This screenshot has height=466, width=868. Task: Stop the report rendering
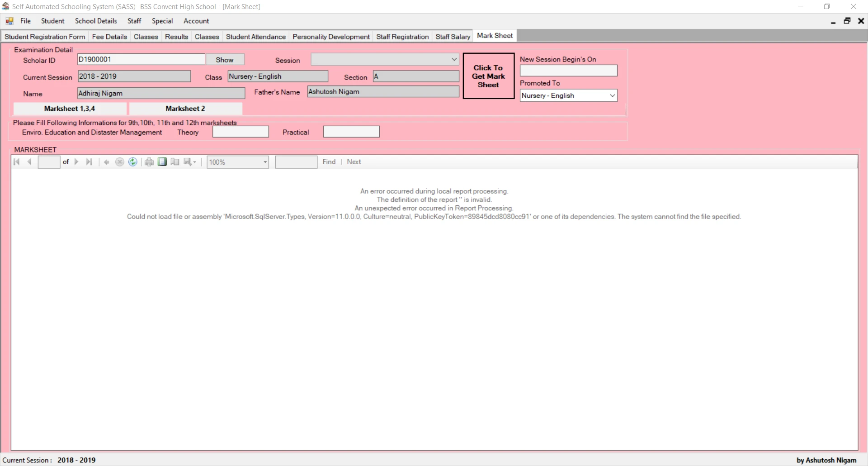coord(119,162)
